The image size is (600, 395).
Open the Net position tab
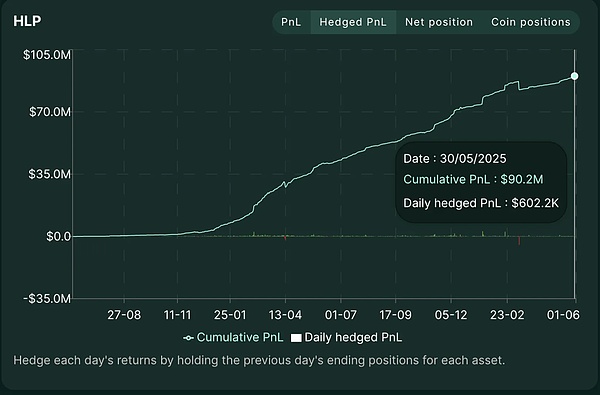(x=439, y=22)
